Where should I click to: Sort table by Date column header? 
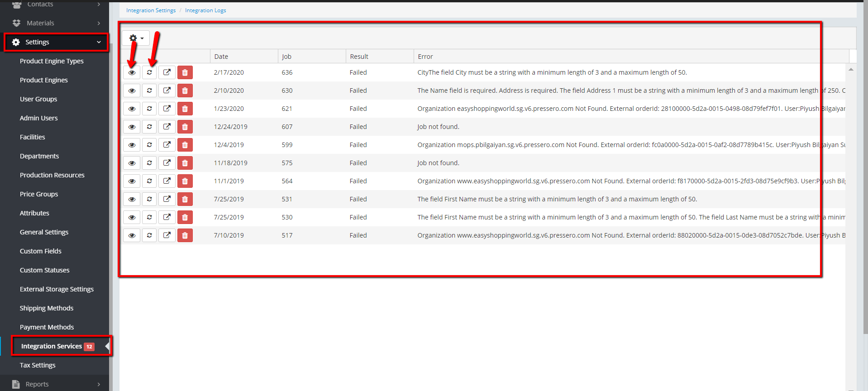coord(221,57)
